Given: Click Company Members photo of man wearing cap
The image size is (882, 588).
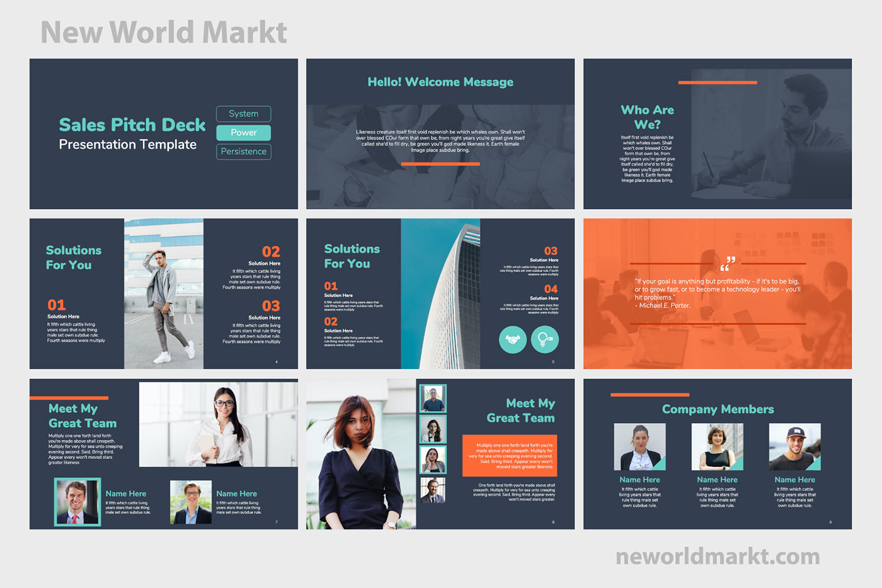Looking at the screenshot, I should pyautogui.click(x=794, y=447).
